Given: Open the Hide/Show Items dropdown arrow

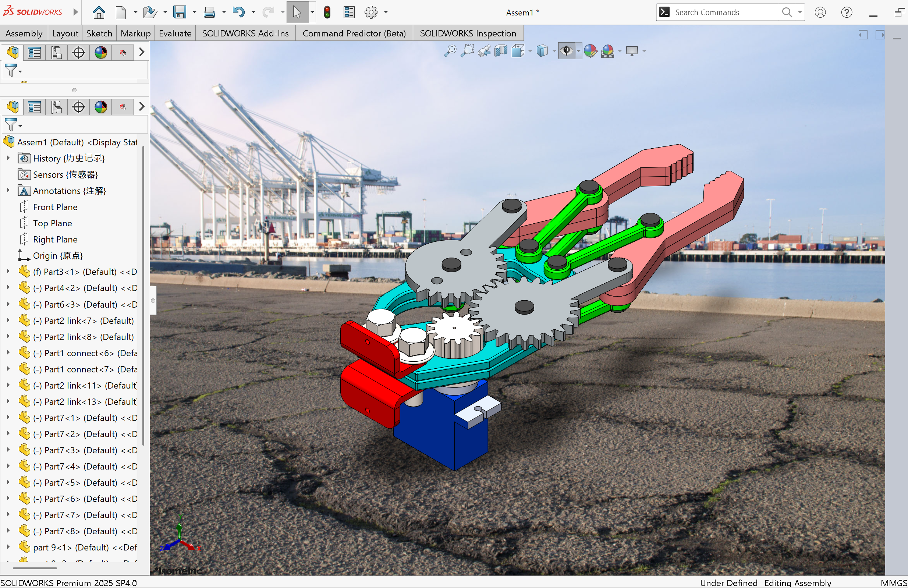Looking at the screenshot, I should click(x=579, y=51).
